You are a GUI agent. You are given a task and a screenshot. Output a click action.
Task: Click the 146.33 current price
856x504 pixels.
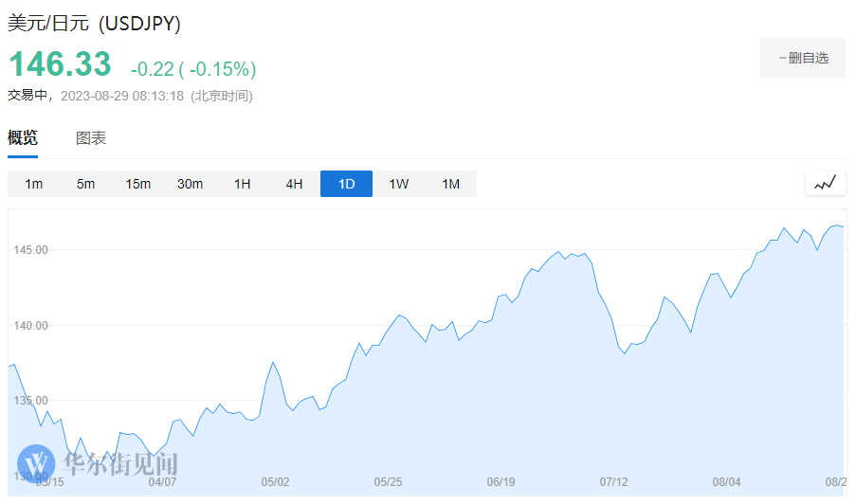(x=60, y=64)
